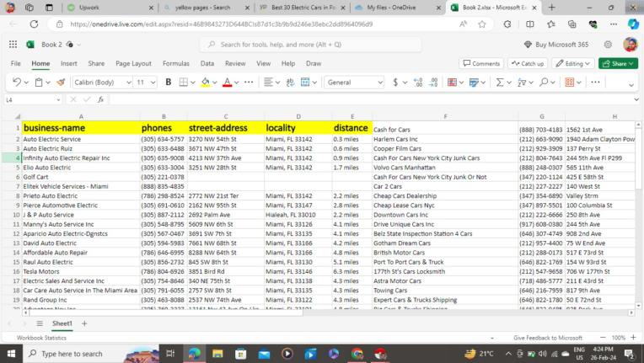Expand the ribbon display chevron
The height and width of the screenshot is (363, 644).
point(631,85)
